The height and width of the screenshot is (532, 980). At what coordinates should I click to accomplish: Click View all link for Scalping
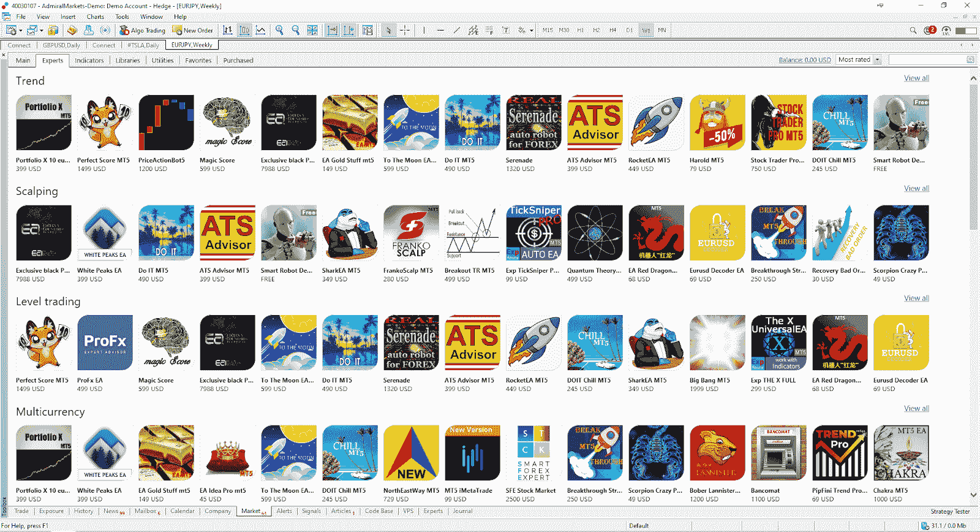[x=916, y=188]
